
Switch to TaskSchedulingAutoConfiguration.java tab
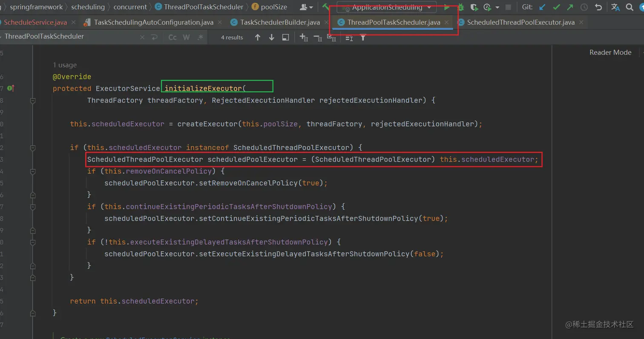(153, 22)
